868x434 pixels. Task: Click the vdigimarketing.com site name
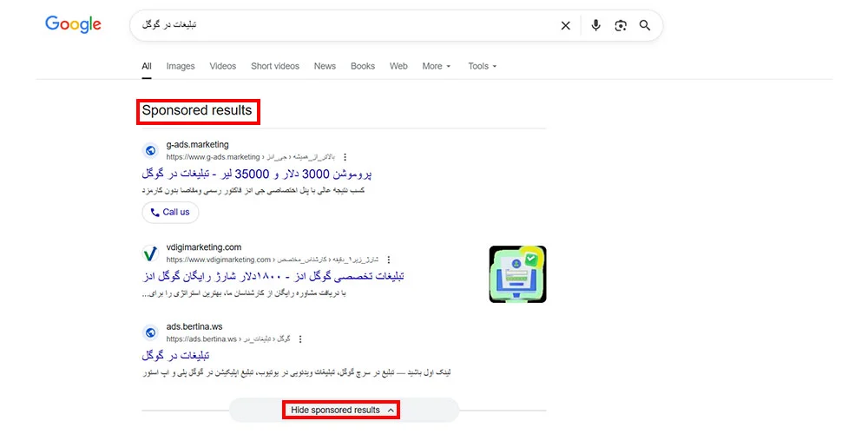204,247
